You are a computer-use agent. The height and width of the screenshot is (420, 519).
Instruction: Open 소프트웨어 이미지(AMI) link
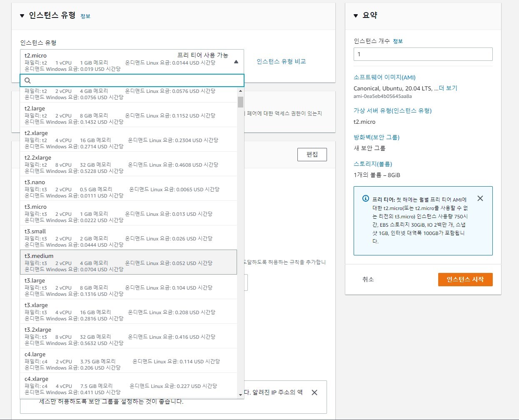[384, 77]
